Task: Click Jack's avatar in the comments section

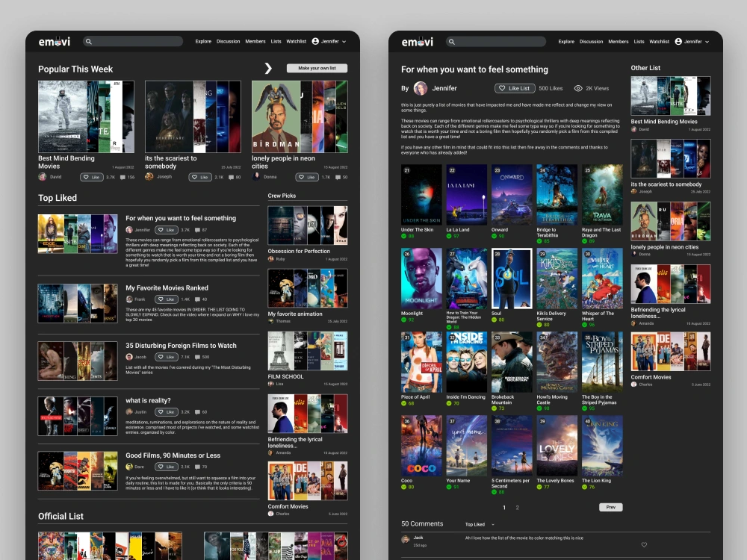Action: click(406, 540)
